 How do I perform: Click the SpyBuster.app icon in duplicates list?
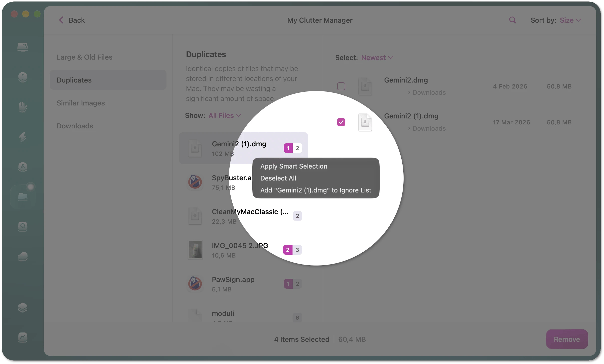(x=195, y=182)
